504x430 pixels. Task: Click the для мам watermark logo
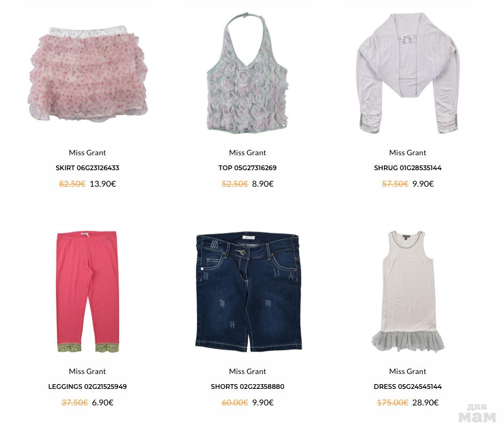pos(477,413)
